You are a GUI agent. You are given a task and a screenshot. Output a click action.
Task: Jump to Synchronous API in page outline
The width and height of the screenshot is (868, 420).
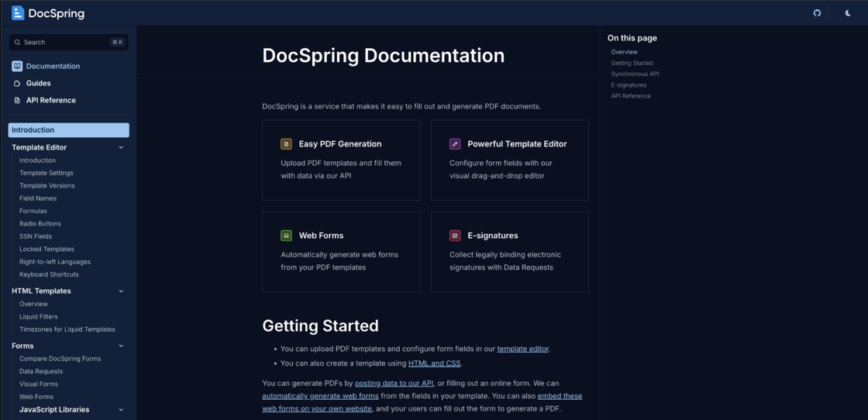tap(635, 74)
